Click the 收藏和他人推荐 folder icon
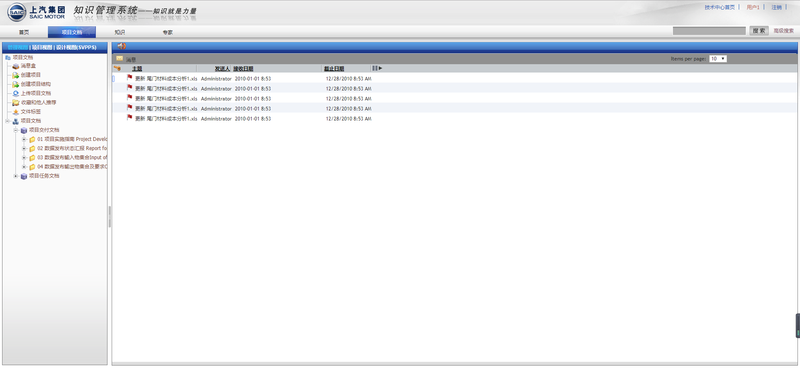This screenshot has height=386, width=800. 16,102
